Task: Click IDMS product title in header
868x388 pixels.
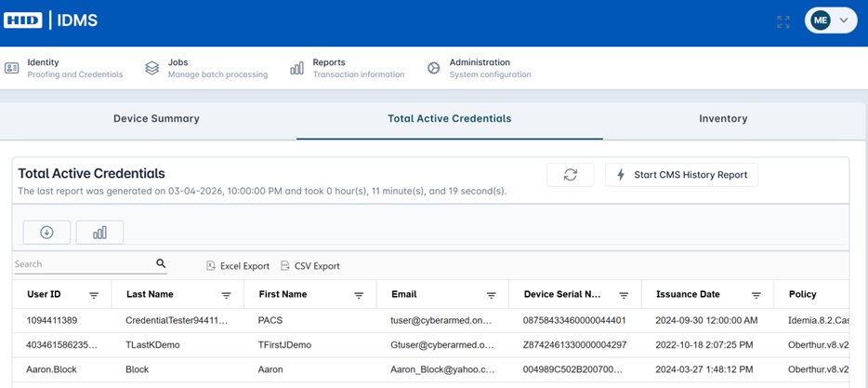Action: 77,21
